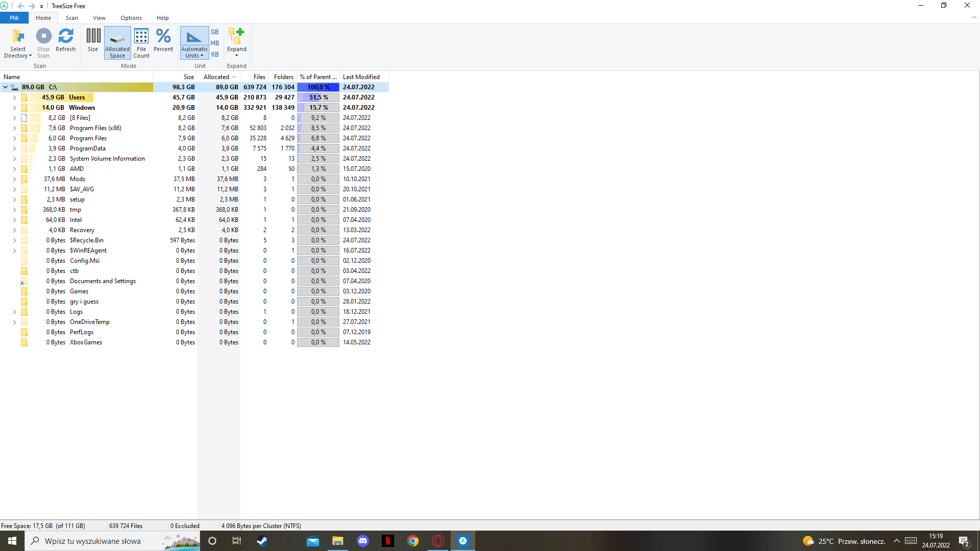Screen dimensions: 980x551
Task: Click the Expand ribbon icon
Action: pos(236,37)
